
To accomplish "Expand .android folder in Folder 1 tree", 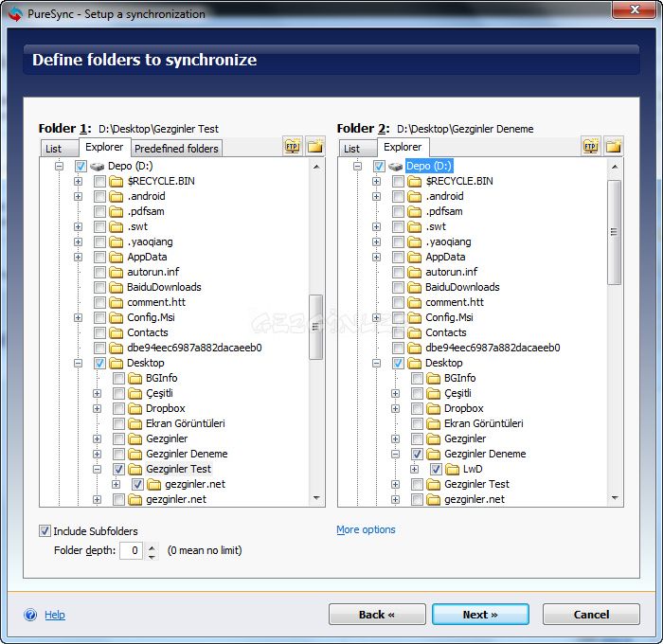I will [79, 197].
